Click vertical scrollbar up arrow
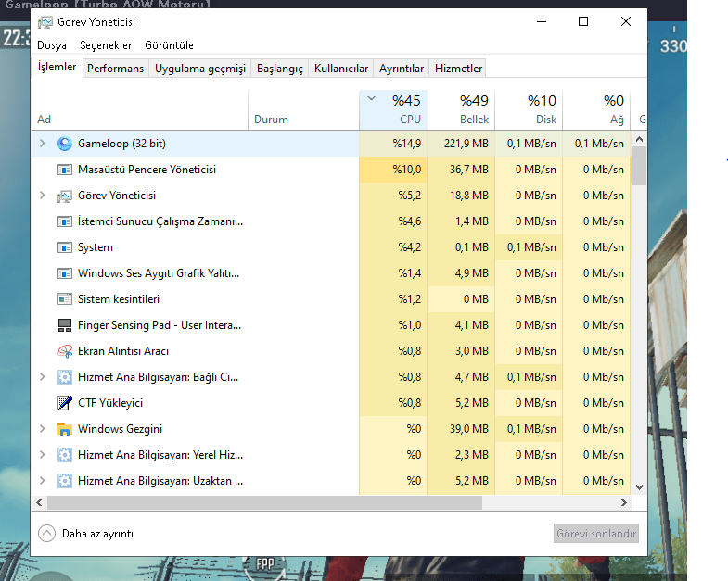The width and height of the screenshot is (728, 581). 639,139
